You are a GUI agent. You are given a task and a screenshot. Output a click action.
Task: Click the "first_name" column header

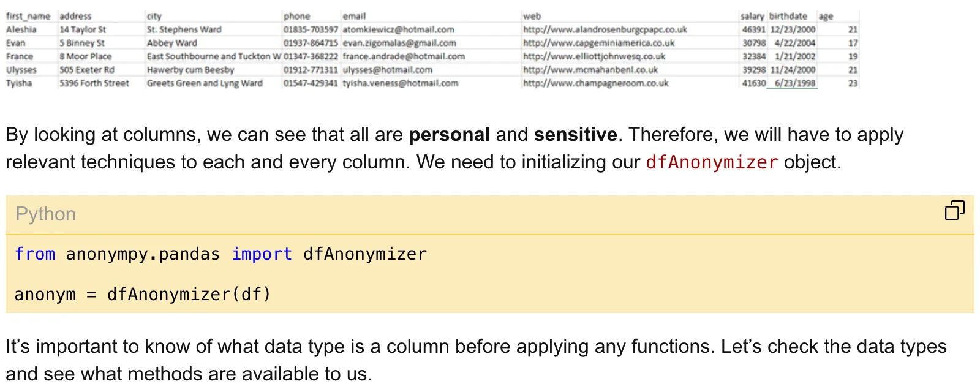point(28,16)
